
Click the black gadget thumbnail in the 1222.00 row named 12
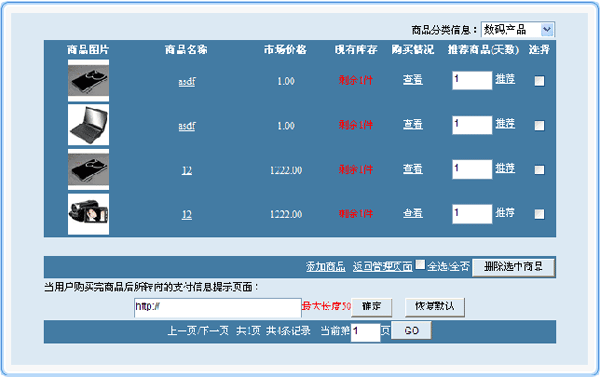click(x=88, y=170)
